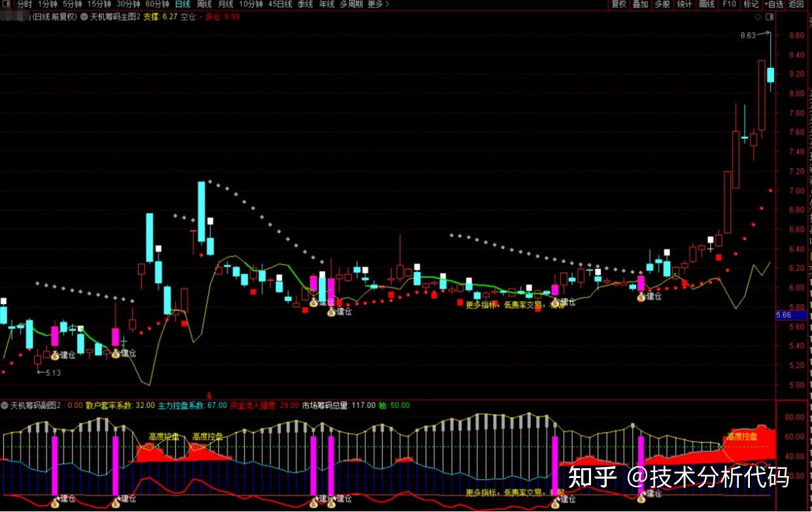Click the 支撑: 6.27 support value
The width and height of the screenshot is (812, 512).
[x=160, y=17]
